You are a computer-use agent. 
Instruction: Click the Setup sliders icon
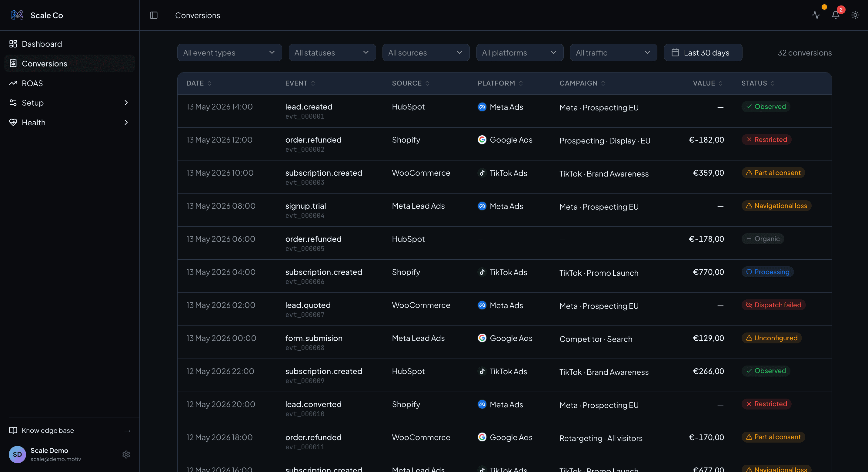(x=13, y=103)
